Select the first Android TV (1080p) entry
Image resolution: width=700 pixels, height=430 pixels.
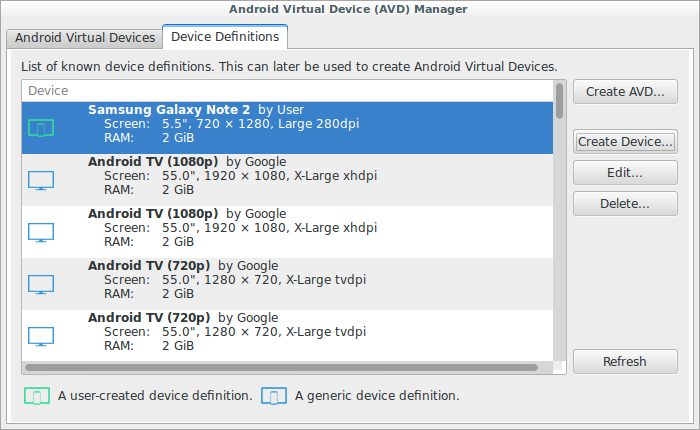point(300,179)
